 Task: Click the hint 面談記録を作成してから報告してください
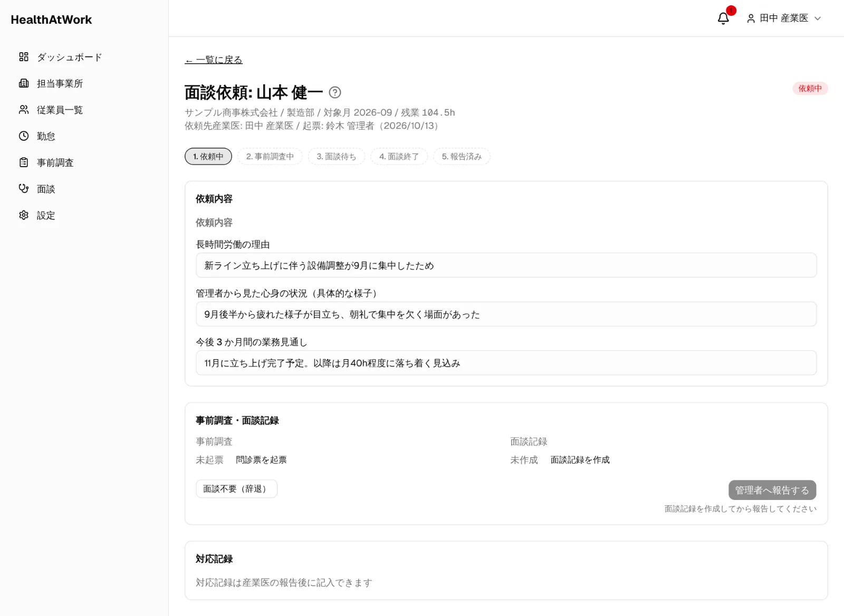pyautogui.click(x=741, y=509)
